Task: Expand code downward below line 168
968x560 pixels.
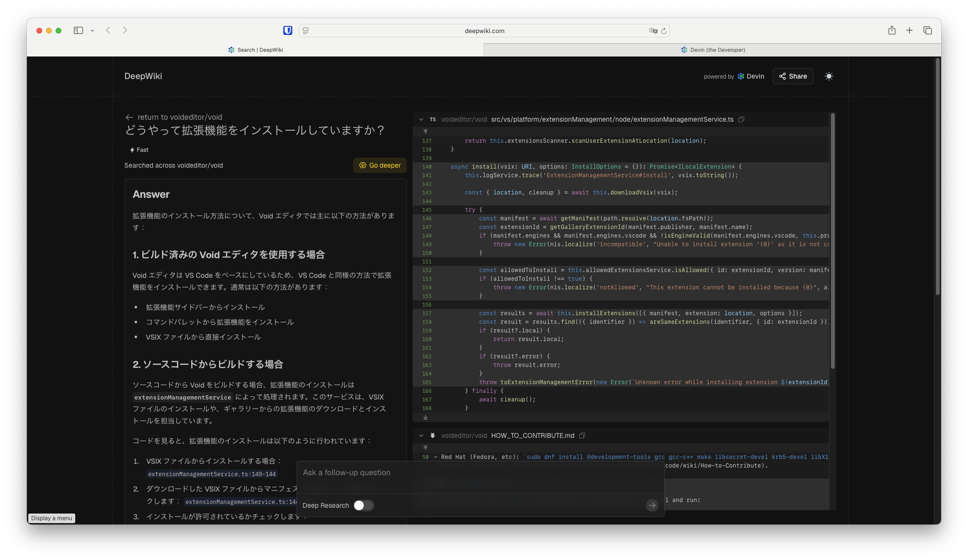Action: (425, 417)
